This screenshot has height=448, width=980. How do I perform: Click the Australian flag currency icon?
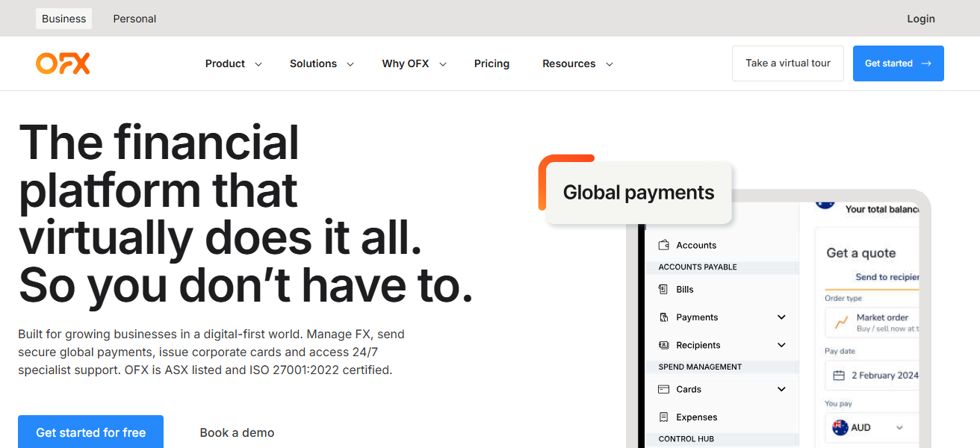tap(840, 428)
